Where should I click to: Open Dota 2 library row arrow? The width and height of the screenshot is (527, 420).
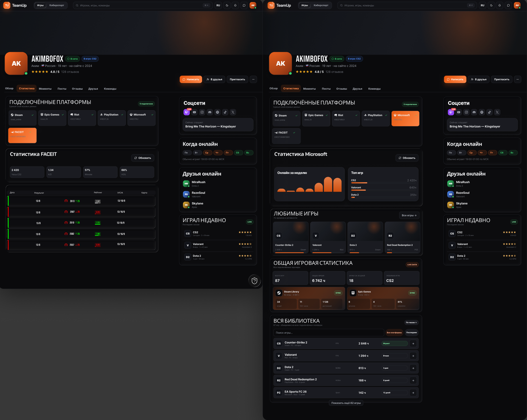click(413, 368)
